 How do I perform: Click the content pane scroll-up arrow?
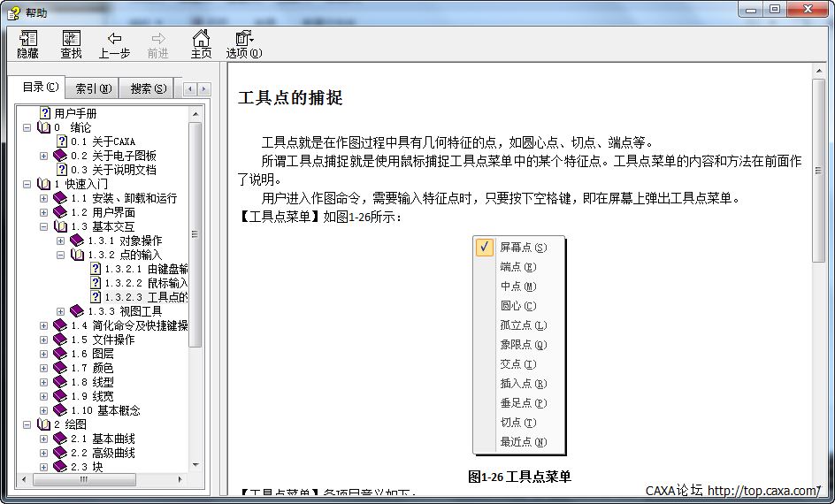click(x=819, y=70)
